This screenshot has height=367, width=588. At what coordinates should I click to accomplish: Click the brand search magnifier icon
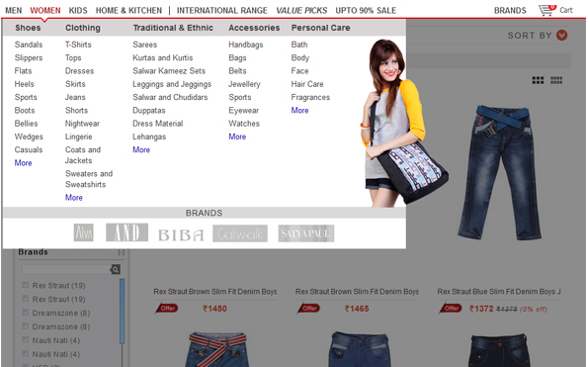pos(116,269)
